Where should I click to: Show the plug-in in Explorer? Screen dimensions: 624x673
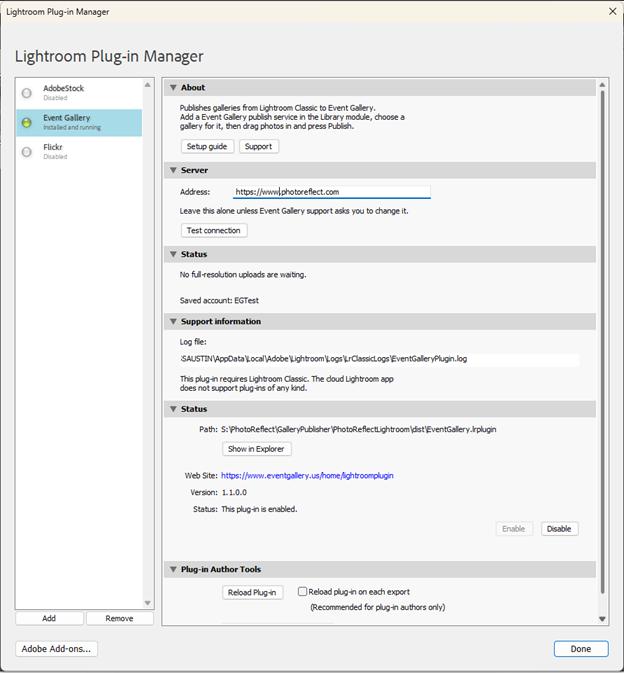pyautogui.click(x=257, y=449)
